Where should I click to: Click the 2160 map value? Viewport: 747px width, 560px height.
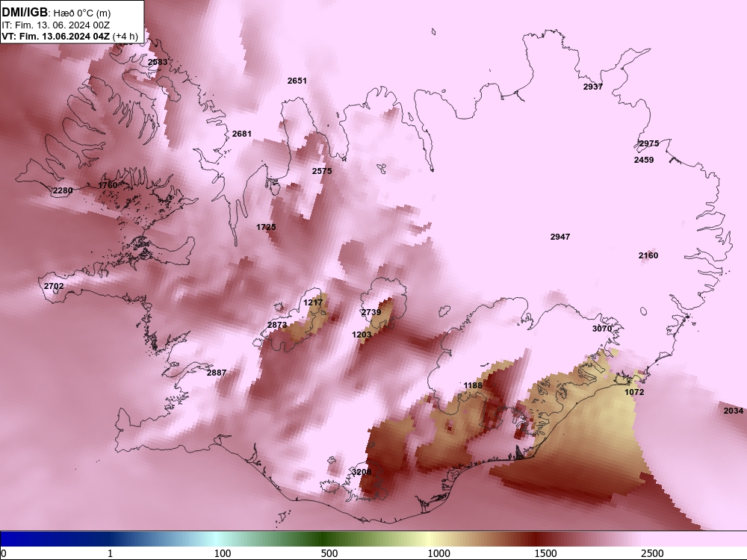(648, 255)
